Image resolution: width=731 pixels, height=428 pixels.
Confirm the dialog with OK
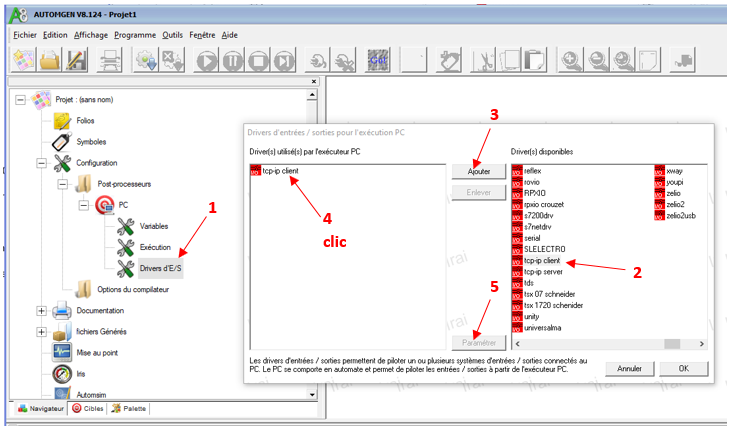(683, 368)
